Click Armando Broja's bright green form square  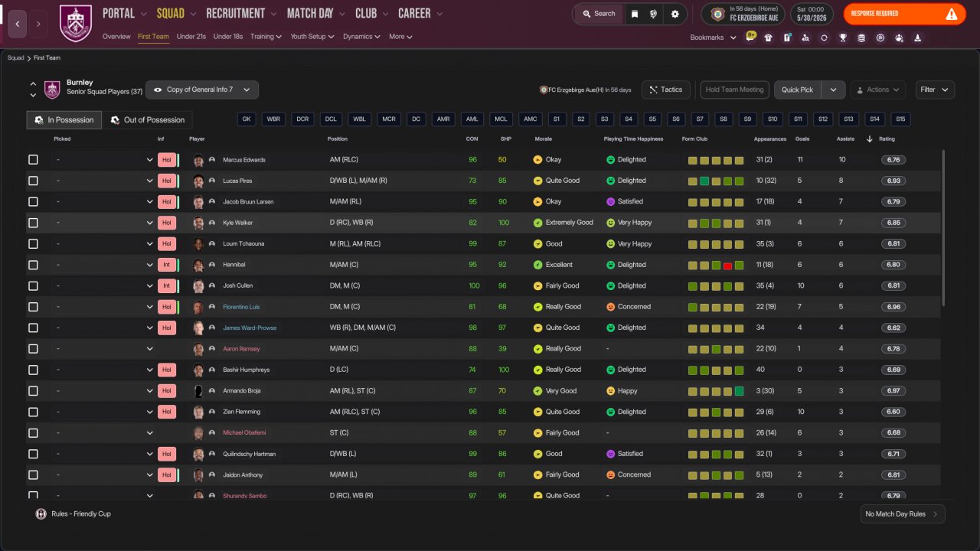pyautogui.click(x=739, y=391)
